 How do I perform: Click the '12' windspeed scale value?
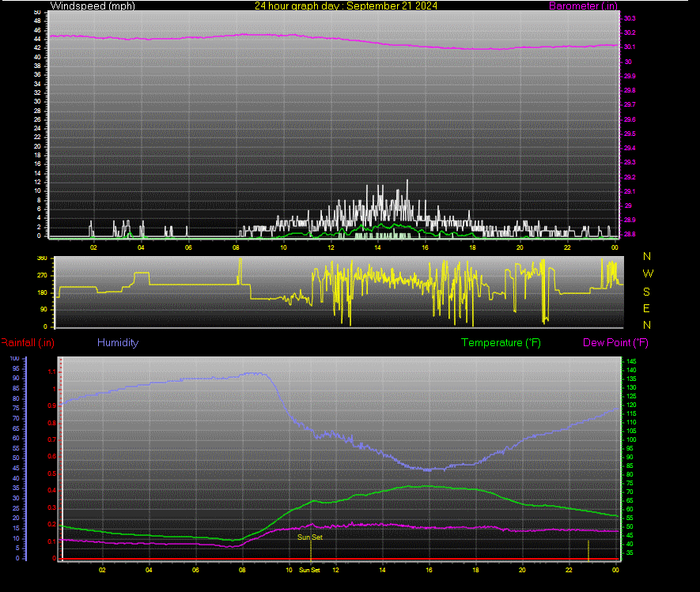37,182
